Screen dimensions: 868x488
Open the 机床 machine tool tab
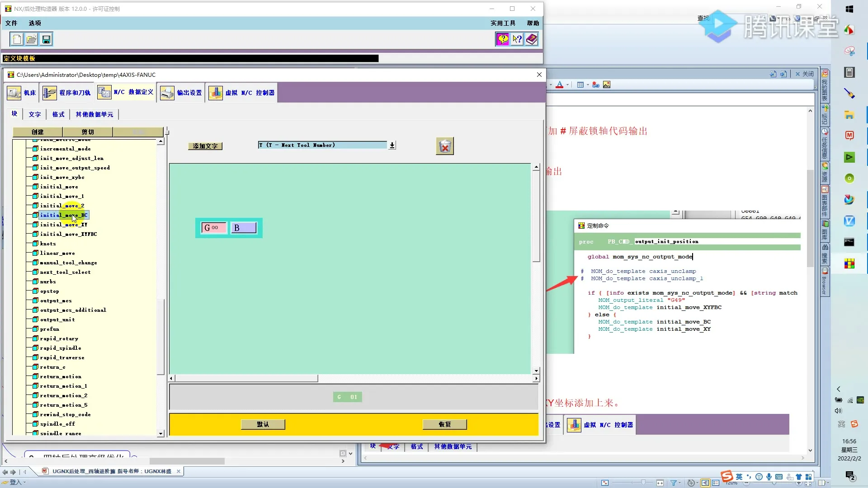point(22,93)
